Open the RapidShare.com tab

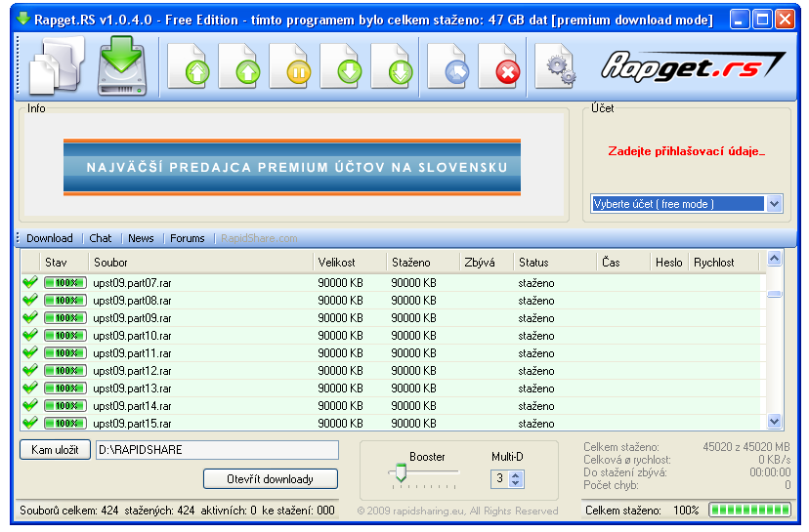[x=259, y=238]
